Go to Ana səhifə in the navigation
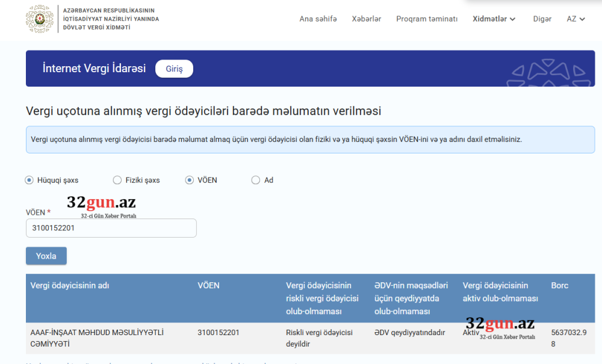 coord(318,19)
